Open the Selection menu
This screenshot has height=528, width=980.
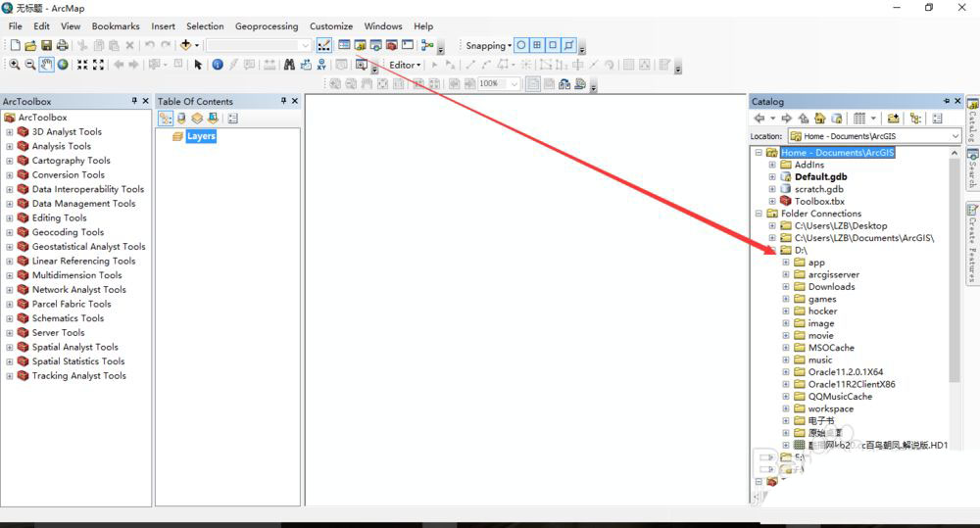point(205,26)
